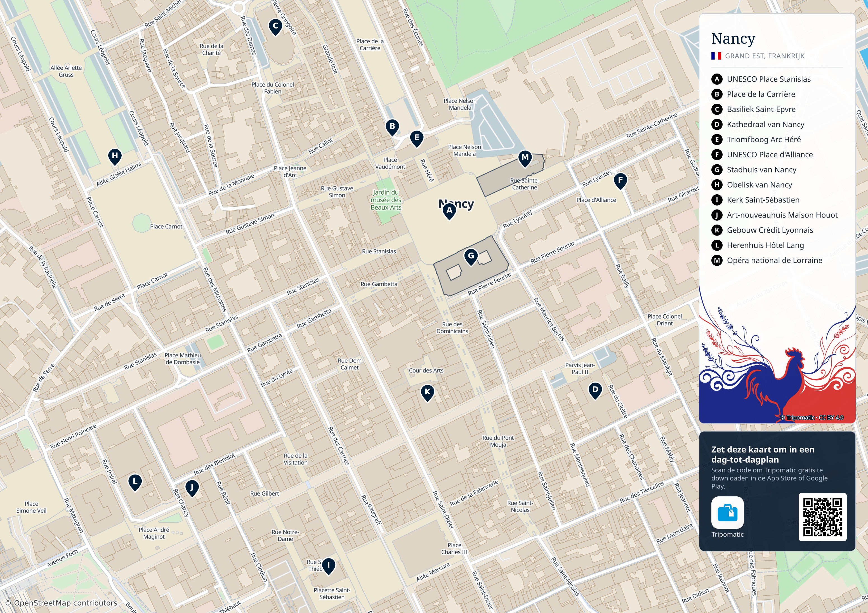The width and height of the screenshot is (868, 613).
Task: Click the 'Jardin du musée des Beaux-Arts' label
Action: click(386, 200)
